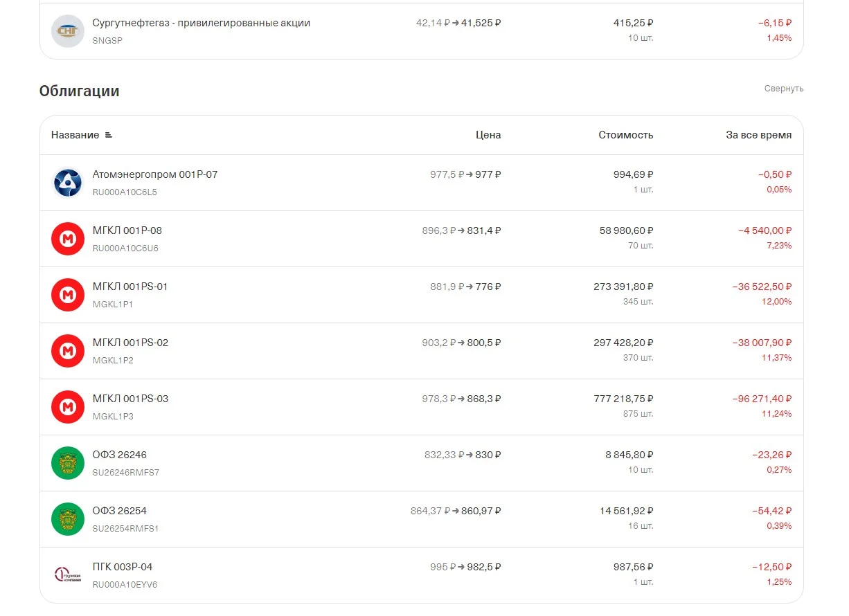Click the sort icon beside Название
This screenshot has height=616, width=849.
(108, 135)
